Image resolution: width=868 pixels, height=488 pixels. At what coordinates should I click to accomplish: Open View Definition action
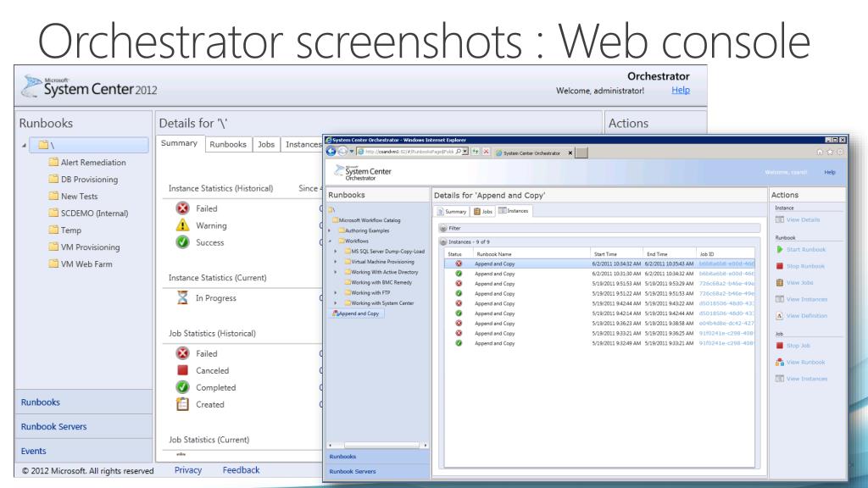click(x=801, y=316)
